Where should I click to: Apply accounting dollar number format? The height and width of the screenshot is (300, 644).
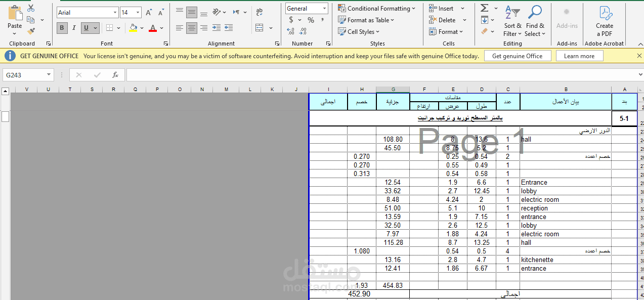click(x=291, y=20)
